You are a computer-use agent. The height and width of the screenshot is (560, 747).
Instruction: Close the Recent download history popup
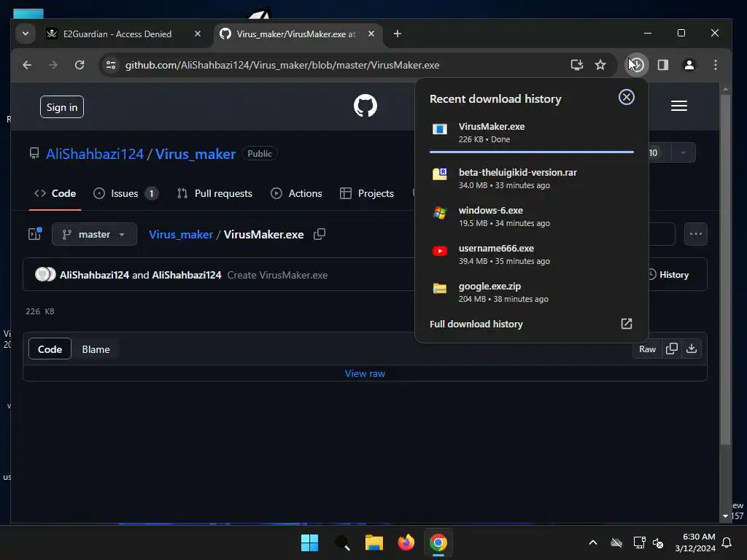626,97
